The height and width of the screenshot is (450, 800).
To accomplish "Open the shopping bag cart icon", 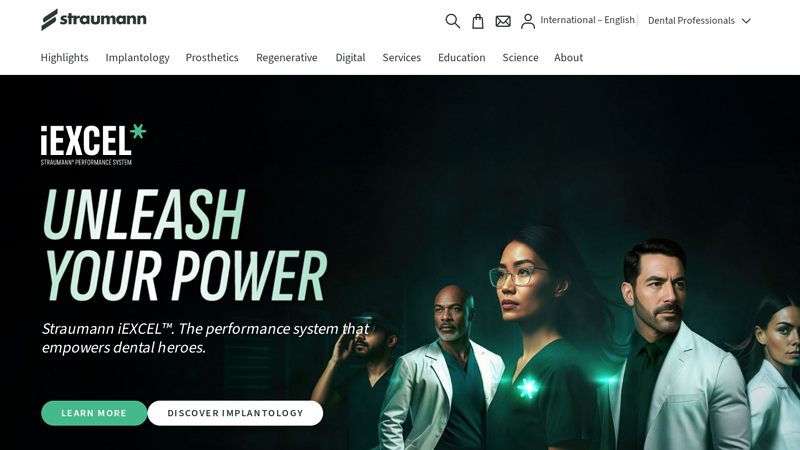I will click(x=478, y=21).
